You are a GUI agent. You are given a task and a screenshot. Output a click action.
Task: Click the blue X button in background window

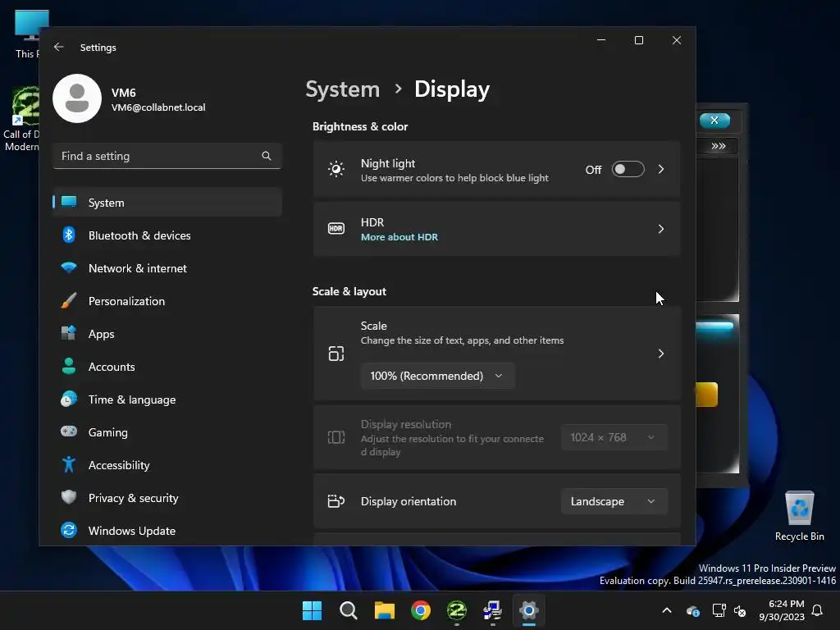714,120
